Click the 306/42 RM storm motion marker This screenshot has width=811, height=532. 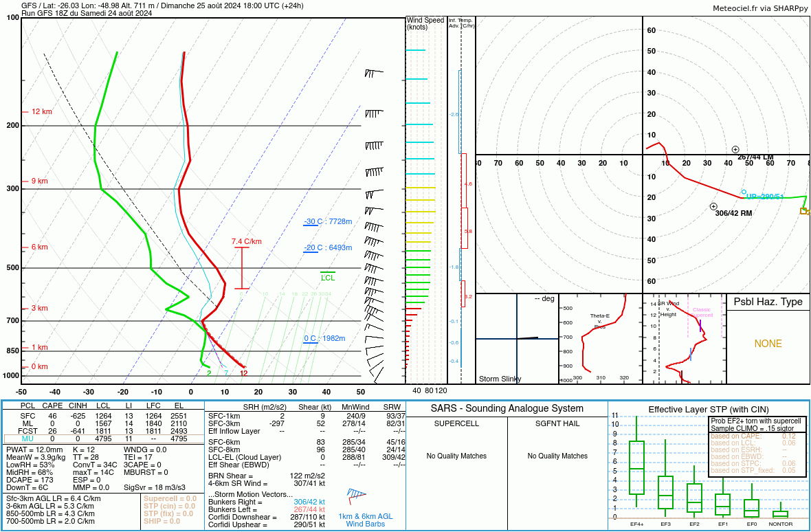click(714, 207)
